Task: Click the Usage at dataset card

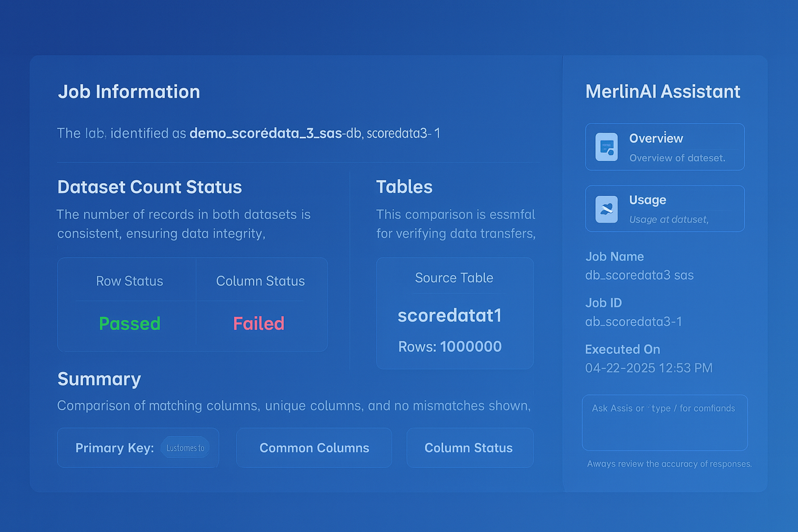Action: point(665,208)
